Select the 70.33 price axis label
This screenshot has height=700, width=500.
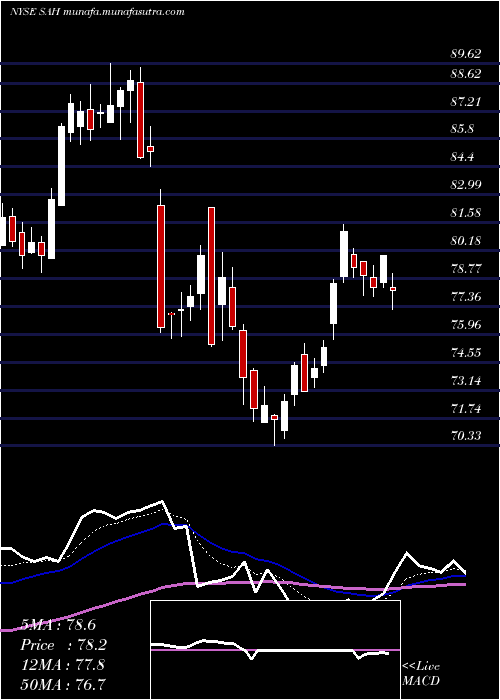[466, 435]
